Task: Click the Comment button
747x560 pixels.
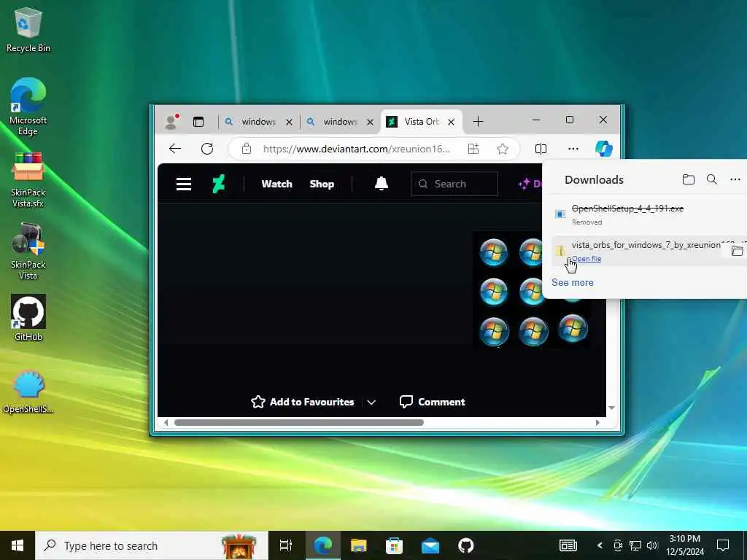Action: click(x=433, y=402)
